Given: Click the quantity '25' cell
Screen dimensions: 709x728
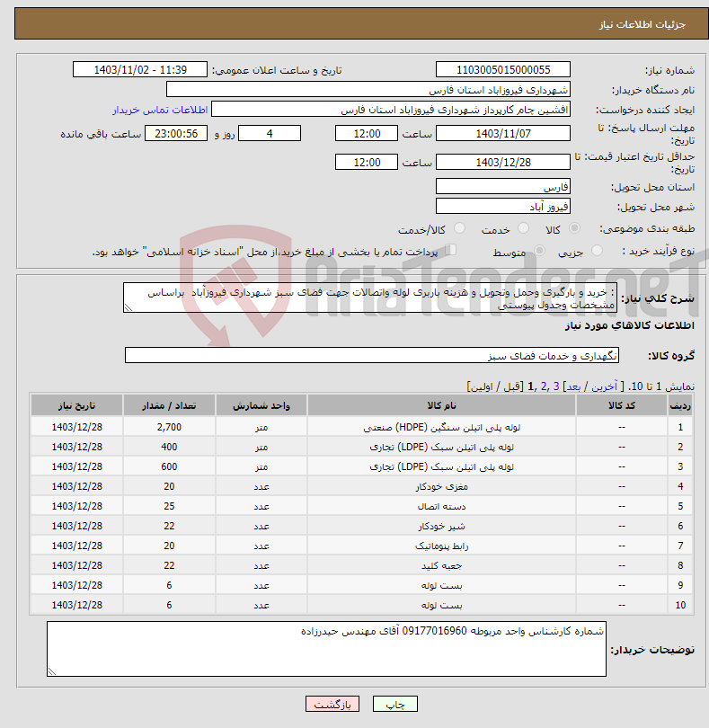Looking at the screenshot, I should (169, 506).
